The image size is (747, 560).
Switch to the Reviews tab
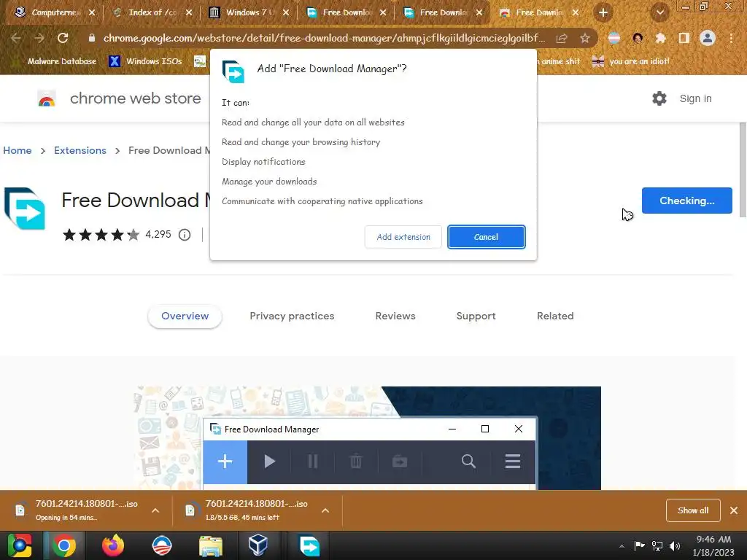tap(395, 316)
